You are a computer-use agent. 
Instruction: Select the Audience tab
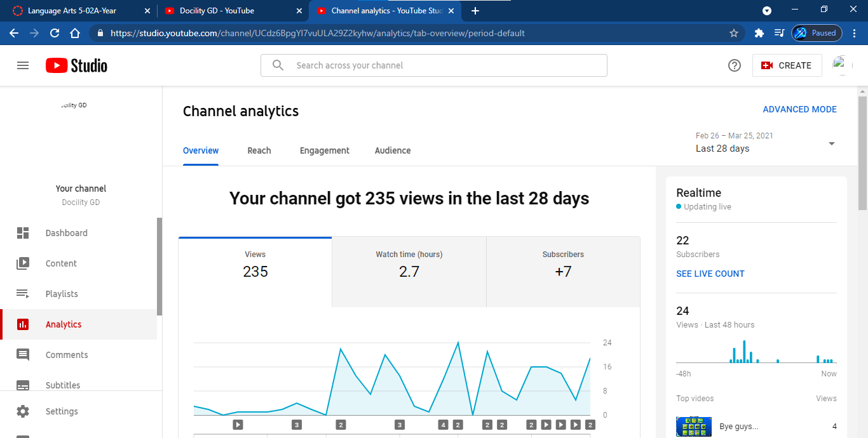click(393, 150)
